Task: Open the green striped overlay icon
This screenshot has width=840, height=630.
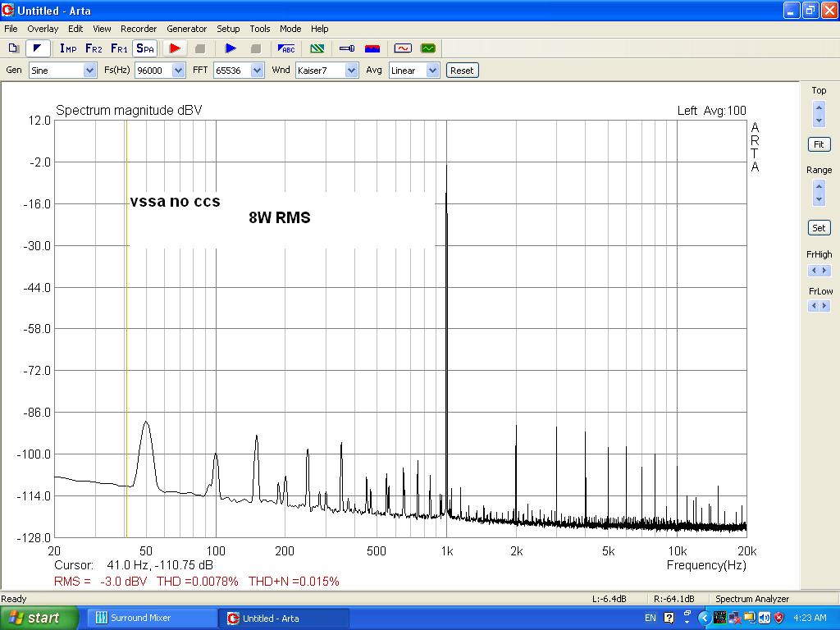Action: [x=317, y=48]
